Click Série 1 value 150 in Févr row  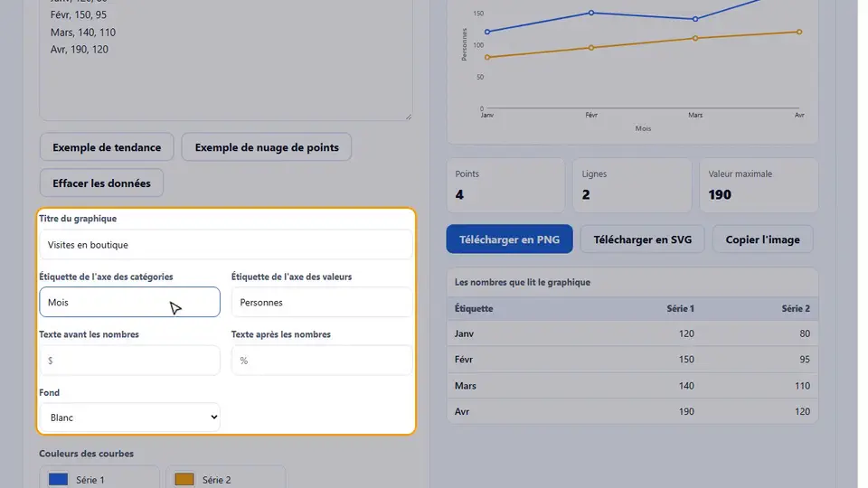click(x=686, y=360)
